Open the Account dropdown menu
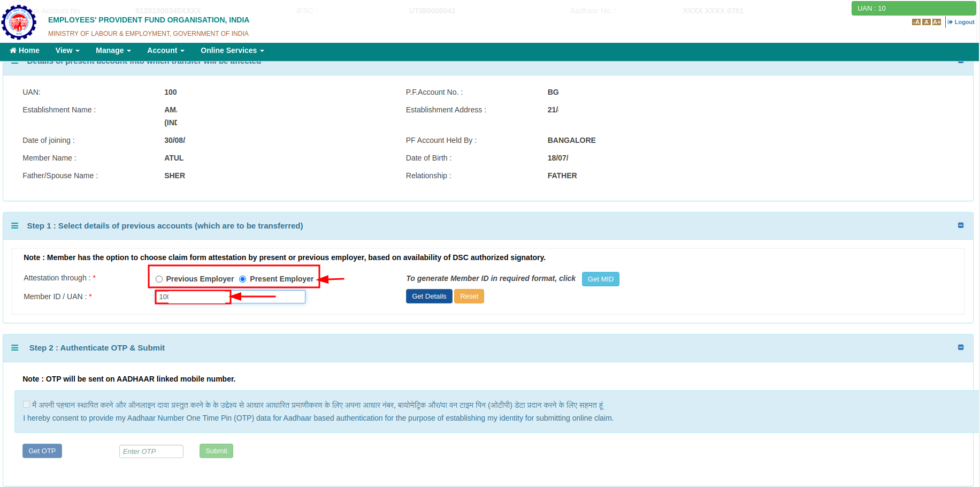 pos(166,50)
